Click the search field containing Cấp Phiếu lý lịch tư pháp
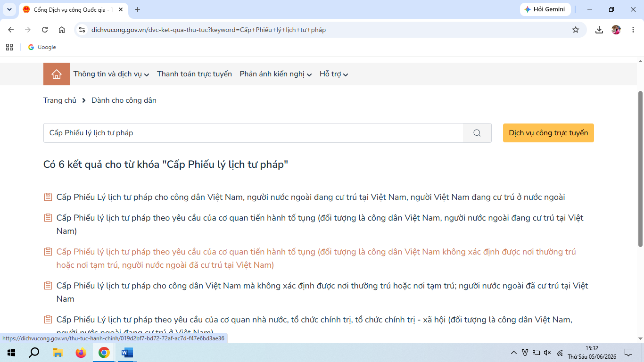This screenshot has height=362, width=644. pyautogui.click(x=253, y=133)
